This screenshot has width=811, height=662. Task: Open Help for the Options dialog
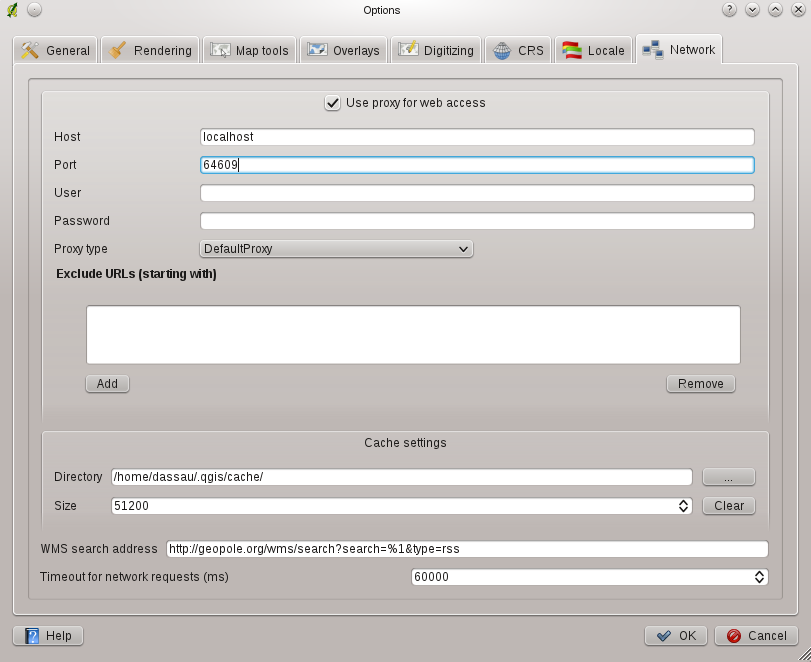pyautogui.click(x=48, y=636)
